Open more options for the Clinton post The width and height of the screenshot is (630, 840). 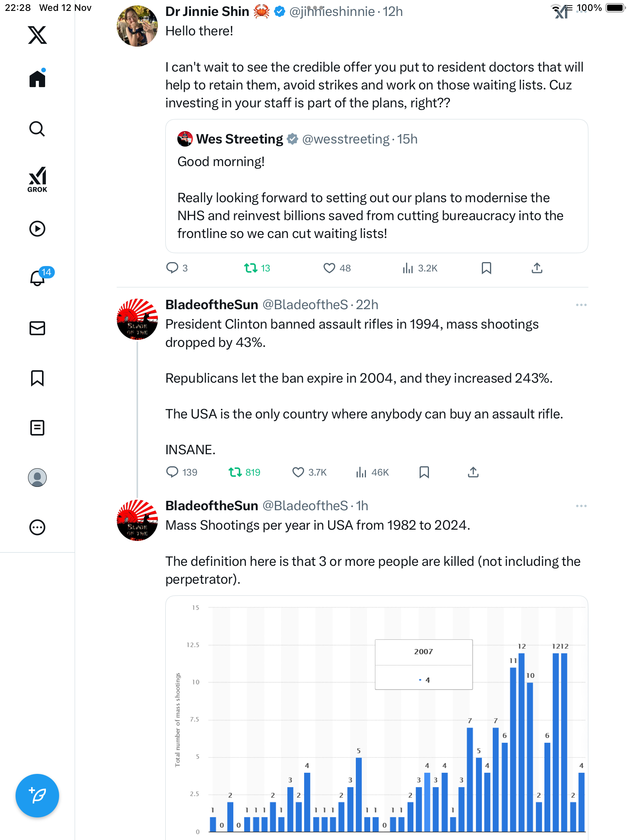tap(581, 305)
